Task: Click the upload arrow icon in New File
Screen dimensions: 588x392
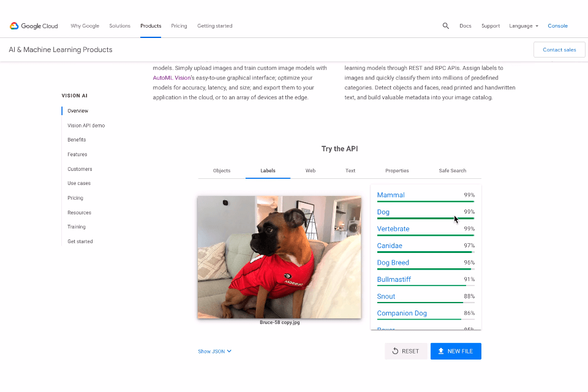Action: (441, 351)
